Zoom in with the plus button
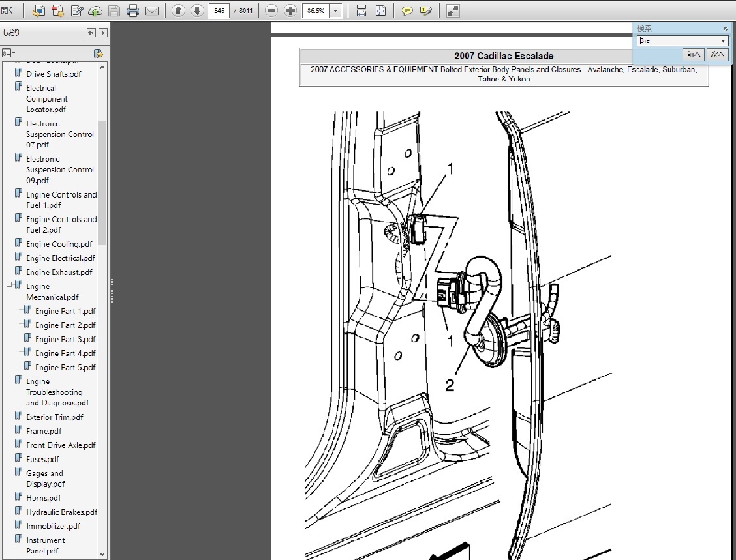Image resolution: width=736 pixels, height=560 pixels. point(290,10)
